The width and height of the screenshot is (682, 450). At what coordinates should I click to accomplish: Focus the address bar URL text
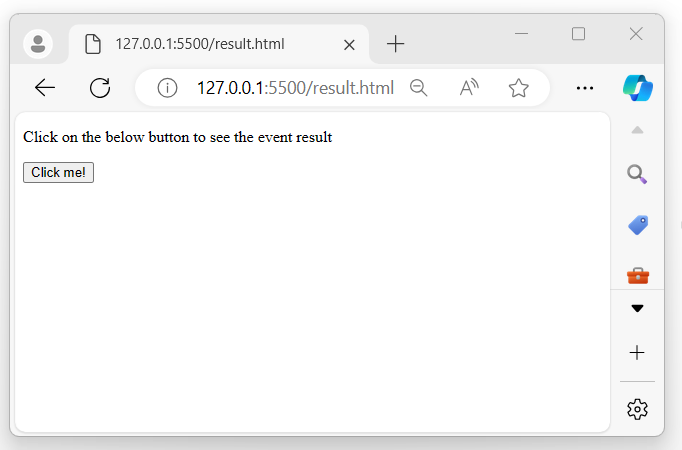[295, 88]
